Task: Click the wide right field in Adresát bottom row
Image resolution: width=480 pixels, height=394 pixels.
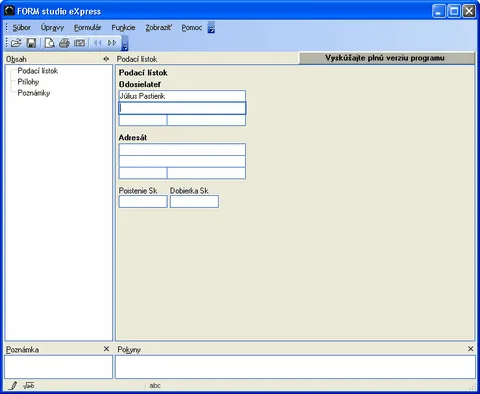Action: tap(206, 173)
